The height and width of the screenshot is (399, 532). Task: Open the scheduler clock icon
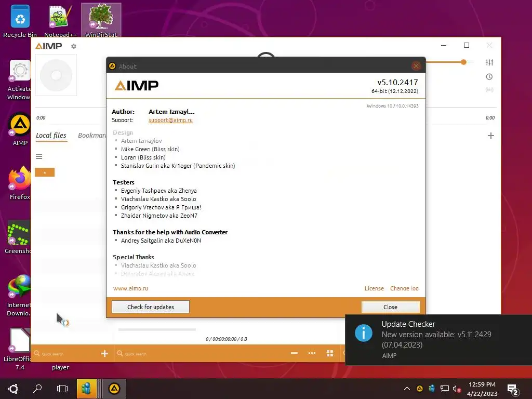click(x=489, y=77)
